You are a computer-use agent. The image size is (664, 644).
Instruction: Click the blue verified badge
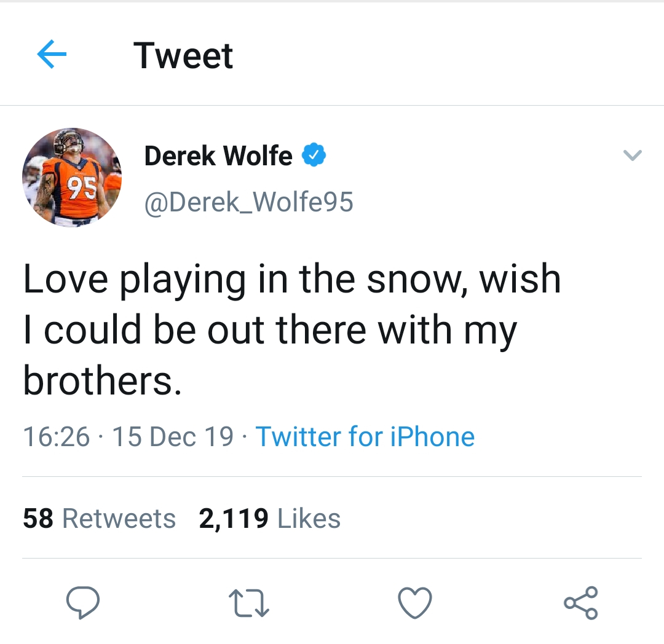click(x=314, y=156)
